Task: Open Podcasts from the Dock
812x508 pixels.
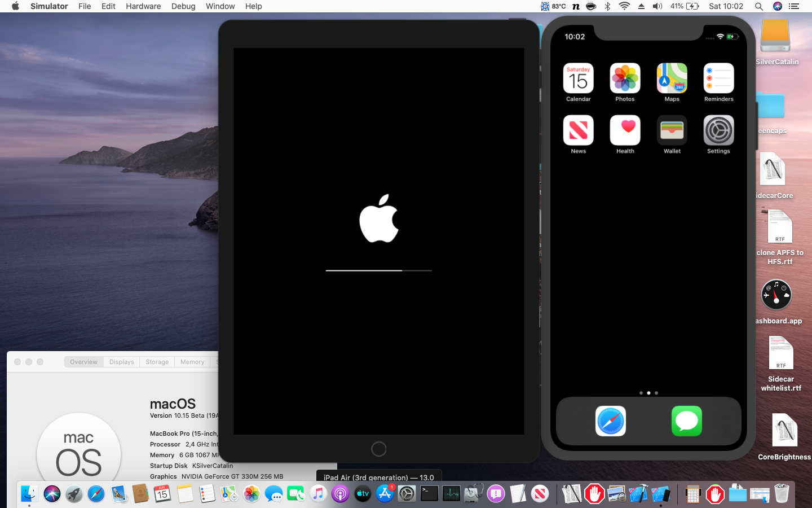Action: coord(340,494)
